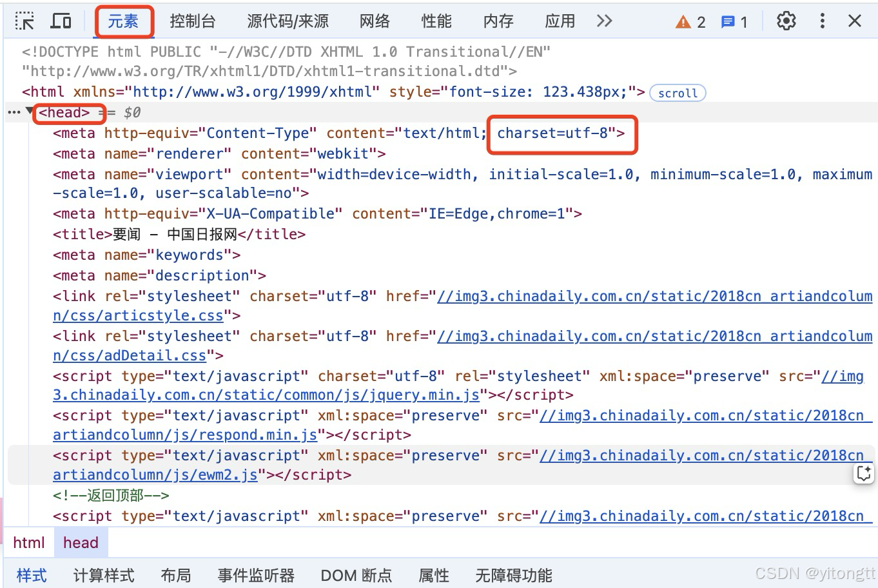Click the overflow chevron after 应用 tab
The height and width of the screenshot is (588, 878).
pyautogui.click(x=604, y=20)
